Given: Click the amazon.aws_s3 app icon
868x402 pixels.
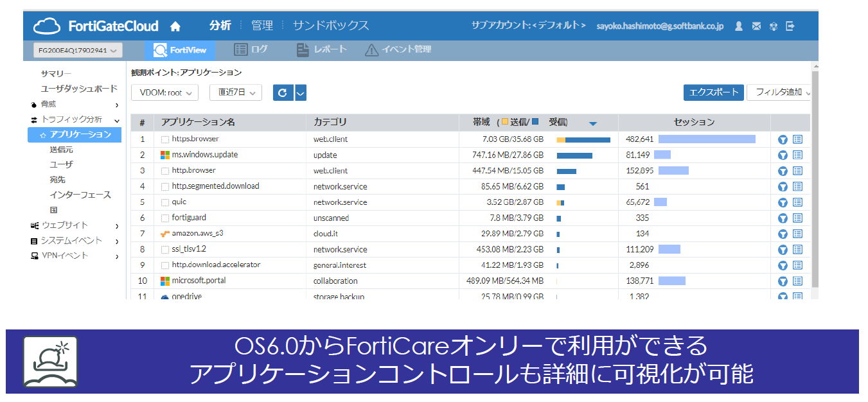Looking at the screenshot, I should [165, 234].
